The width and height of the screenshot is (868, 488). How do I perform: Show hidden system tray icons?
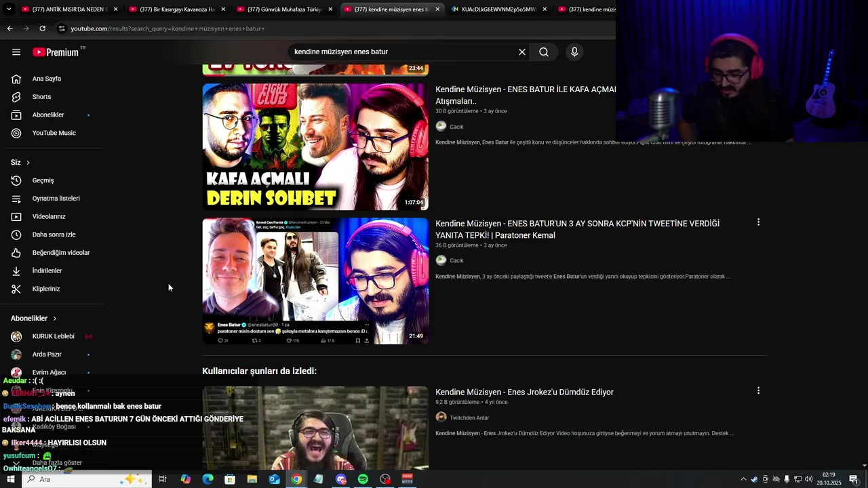[743, 479]
